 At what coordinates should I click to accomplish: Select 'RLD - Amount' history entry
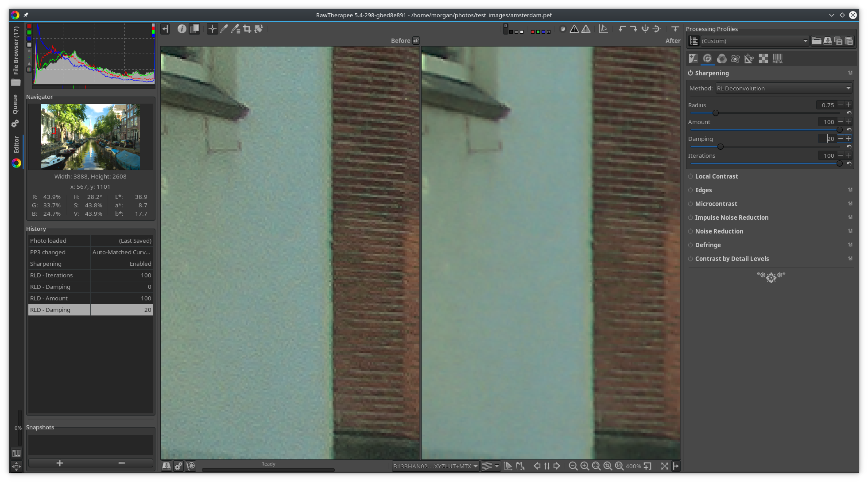[91, 299]
